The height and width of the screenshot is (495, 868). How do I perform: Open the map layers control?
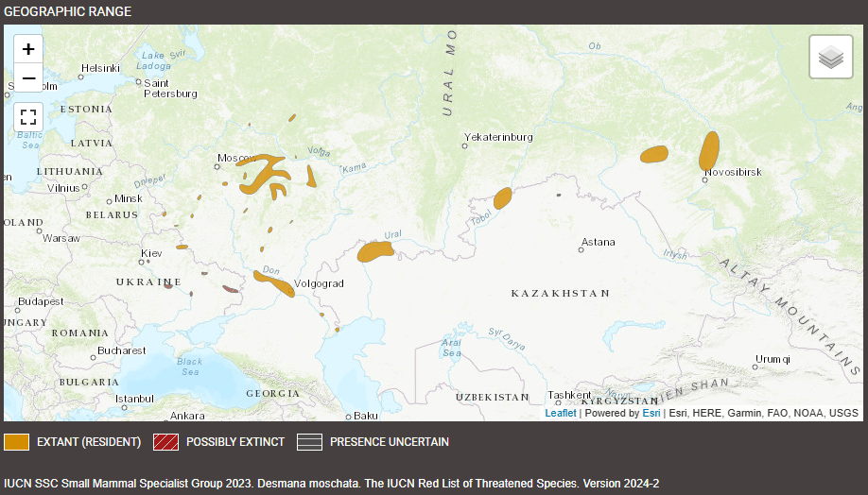830,58
